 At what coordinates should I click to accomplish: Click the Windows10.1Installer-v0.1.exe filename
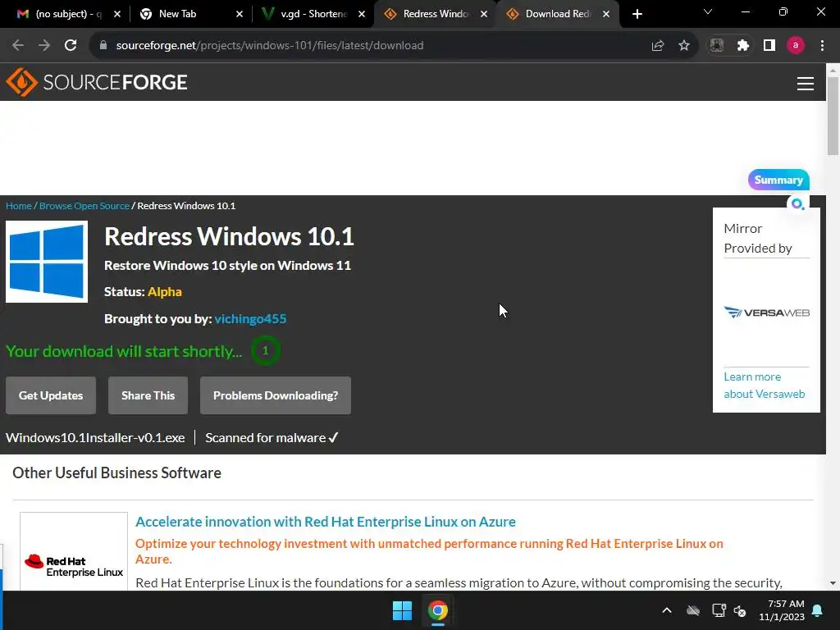pos(95,438)
